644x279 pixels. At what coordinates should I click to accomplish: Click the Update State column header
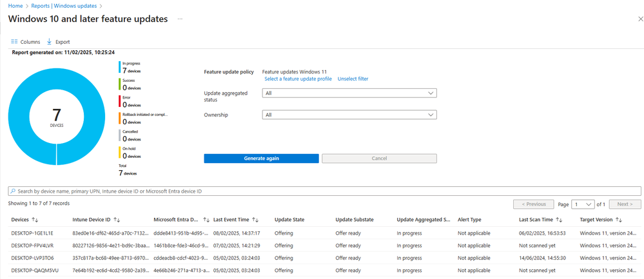(289, 220)
